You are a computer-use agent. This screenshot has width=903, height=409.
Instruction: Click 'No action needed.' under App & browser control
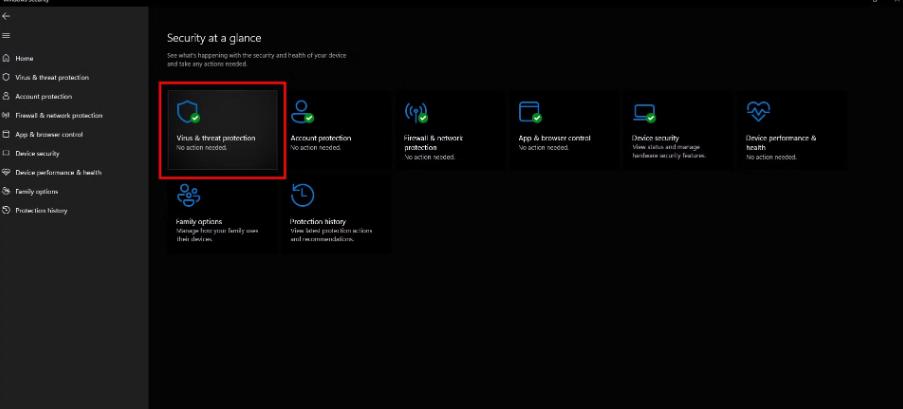point(544,147)
